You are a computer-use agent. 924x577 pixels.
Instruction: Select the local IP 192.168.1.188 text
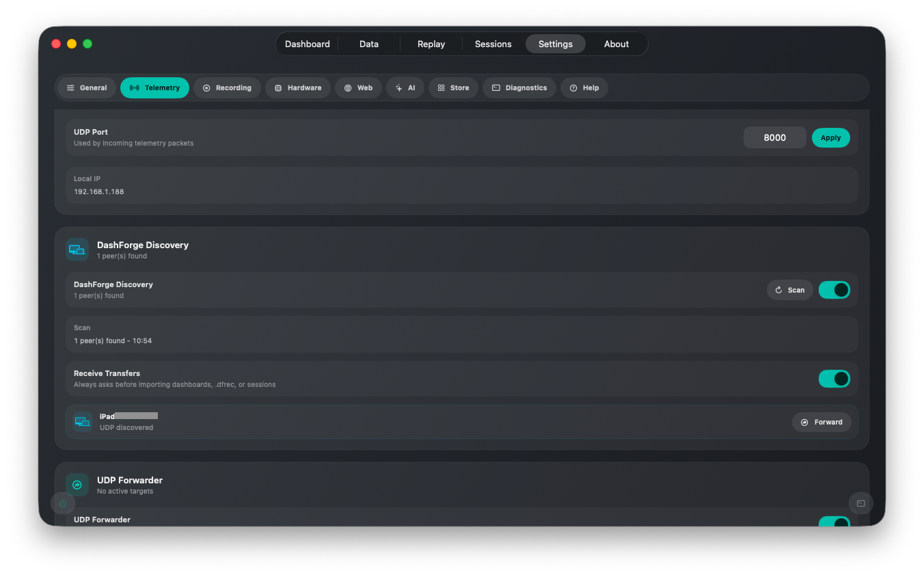(99, 191)
